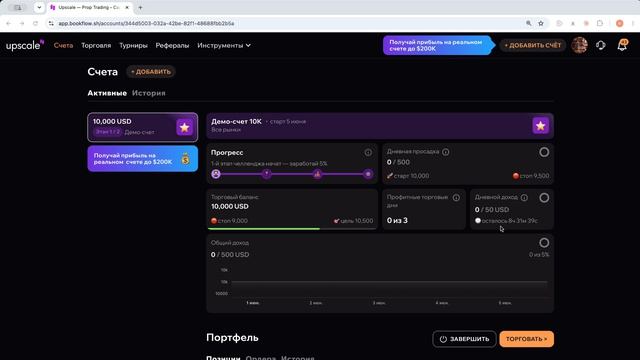
Task: Open the sidebar promo card about real account $200K
Action: coord(142,159)
